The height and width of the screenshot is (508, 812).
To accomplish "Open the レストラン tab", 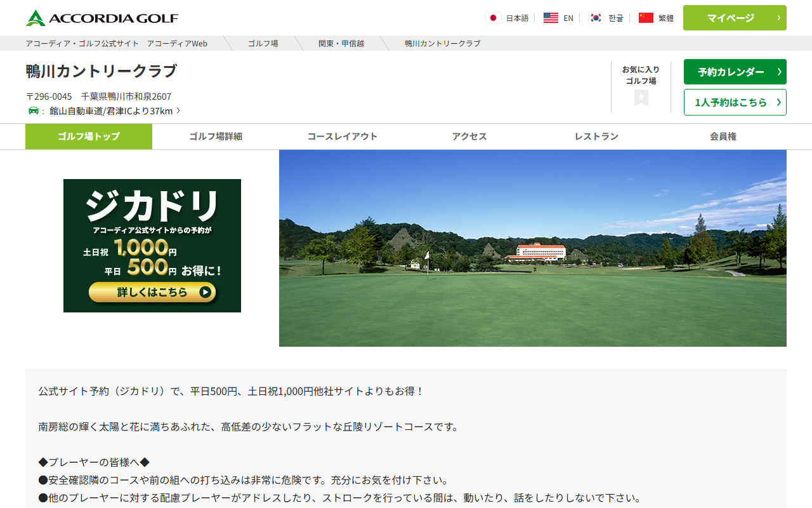I will point(596,137).
